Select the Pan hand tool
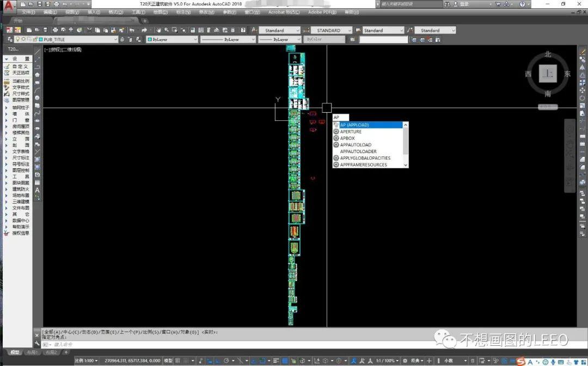588x366 pixels. click(158, 30)
